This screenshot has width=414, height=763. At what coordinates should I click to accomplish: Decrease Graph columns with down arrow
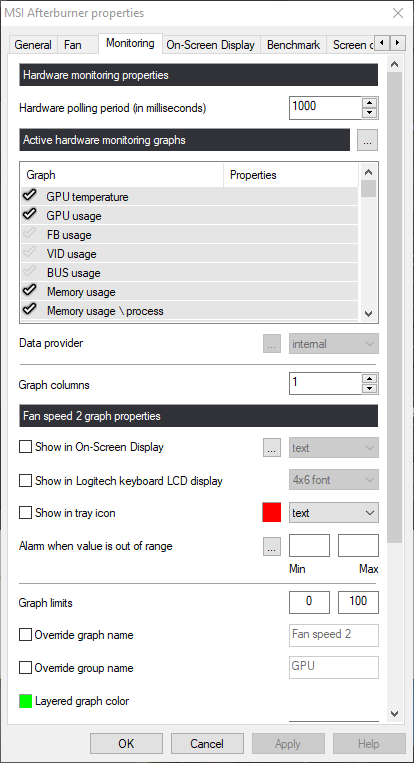370,389
